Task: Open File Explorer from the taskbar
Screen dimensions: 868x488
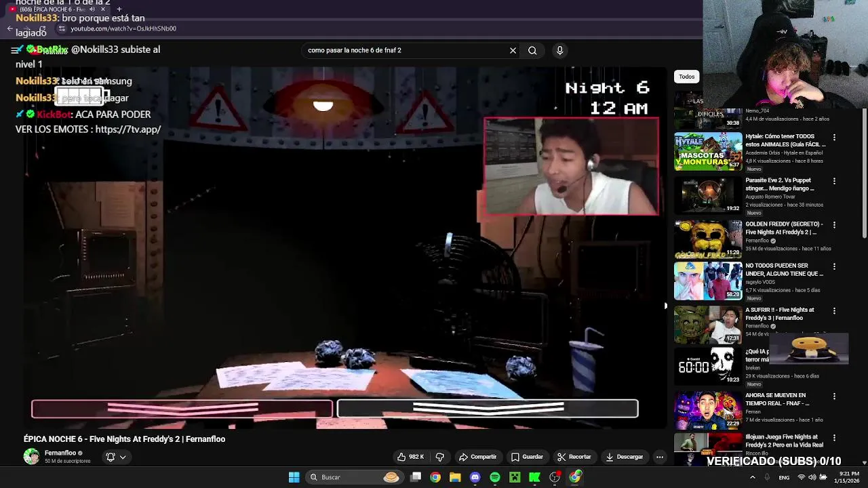Action: point(455,477)
